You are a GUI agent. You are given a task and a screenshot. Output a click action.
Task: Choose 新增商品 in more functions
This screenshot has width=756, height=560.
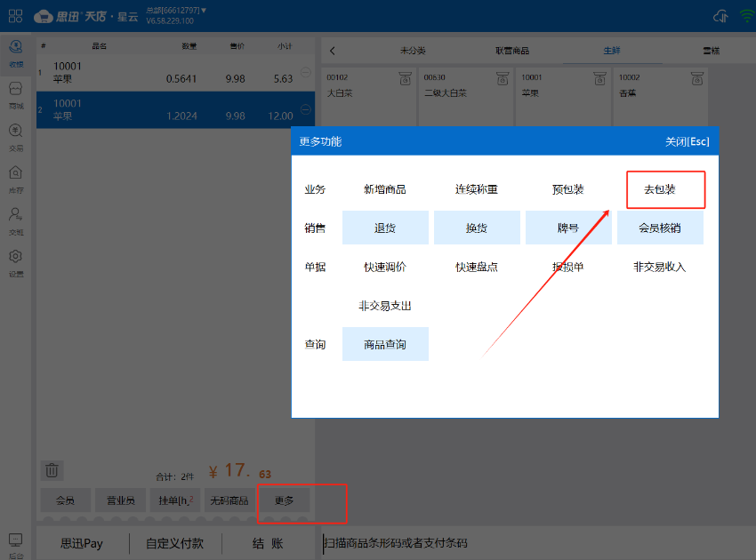tap(385, 189)
